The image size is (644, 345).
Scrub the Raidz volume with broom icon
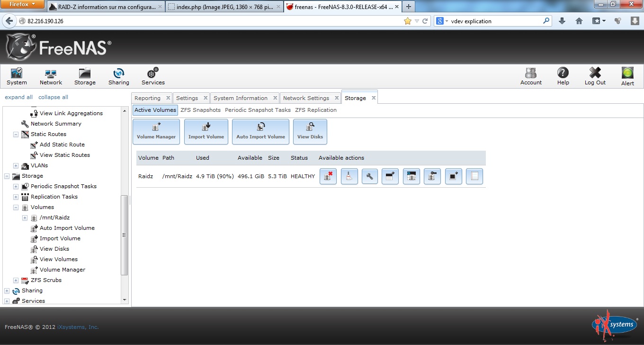pos(349,176)
